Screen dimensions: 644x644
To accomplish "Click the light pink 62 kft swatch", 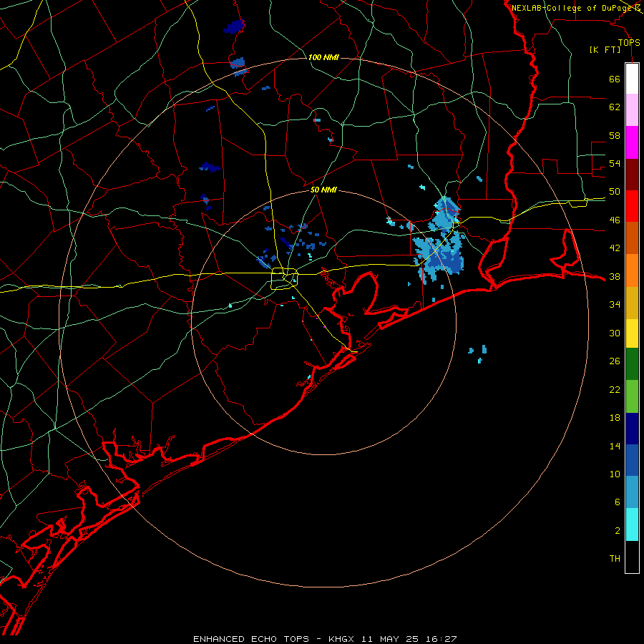I will pos(632,110).
